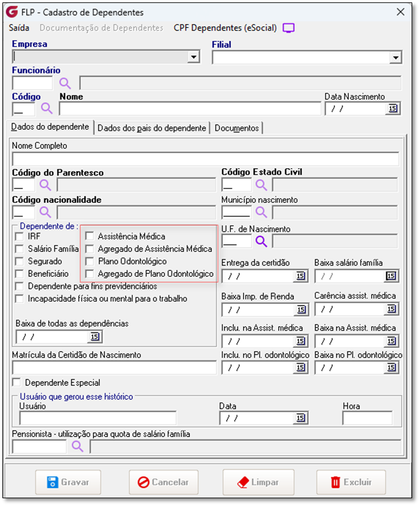
Task: Click the Matrícula da Certidão de Nascimento field
Action: pyautogui.click(x=114, y=368)
